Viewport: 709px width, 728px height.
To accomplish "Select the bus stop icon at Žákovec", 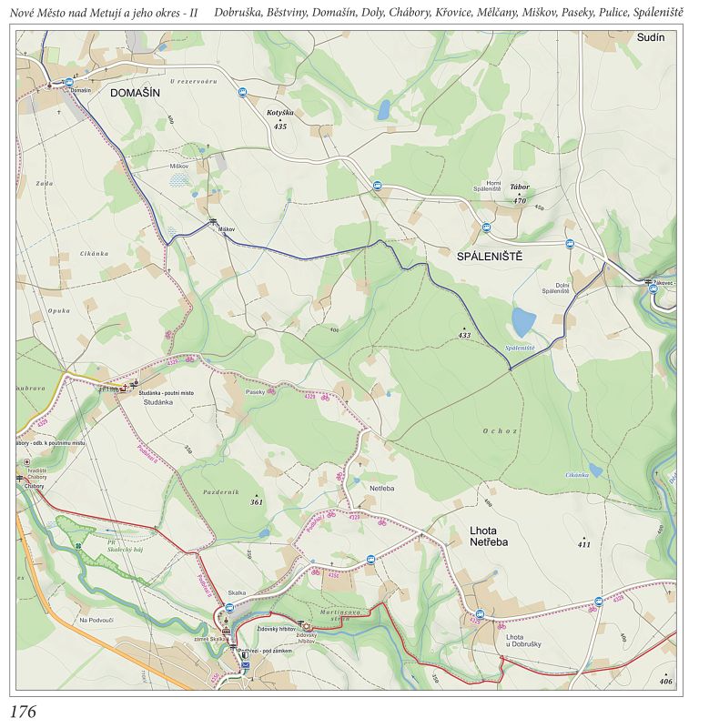I will pos(653,289).
